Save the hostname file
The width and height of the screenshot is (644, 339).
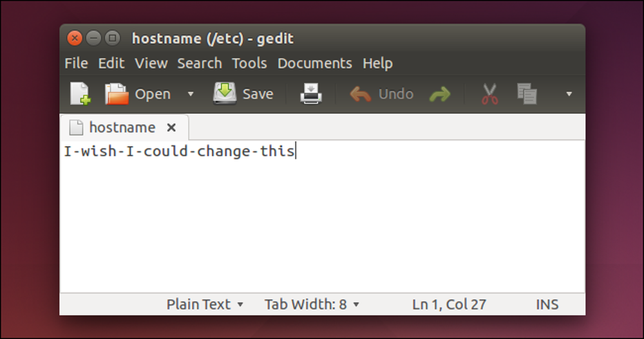click(243, 94)
